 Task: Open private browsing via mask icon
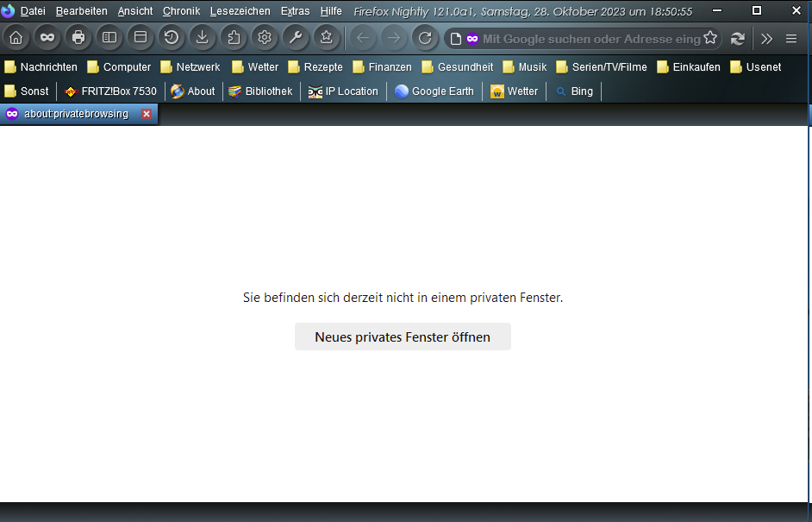47,38
